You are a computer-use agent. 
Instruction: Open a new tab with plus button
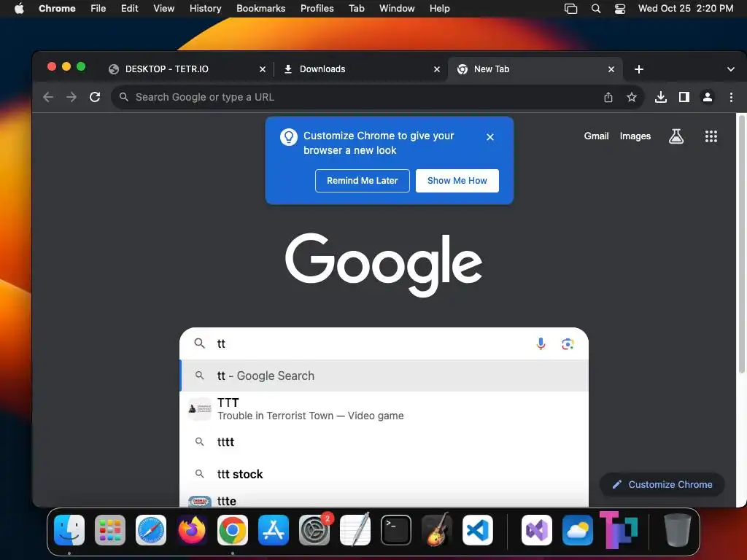coord(639,69)
